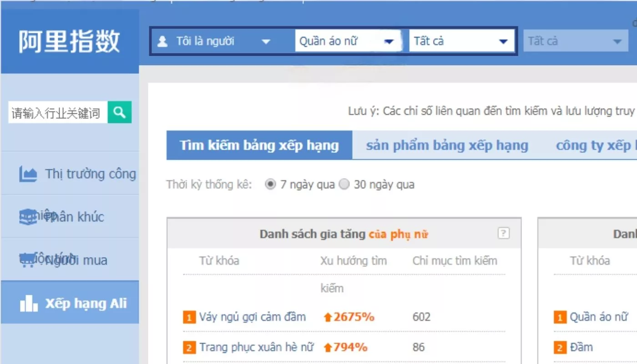The width and height of the screenshot is (637, 364).
Task: Click Từ khóa header in right list
Action: point(590,261)
